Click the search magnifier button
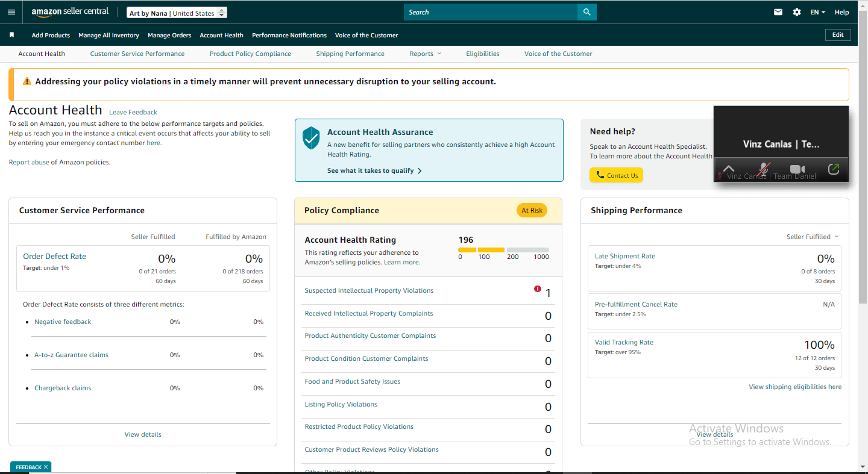 tap(587, 12)
